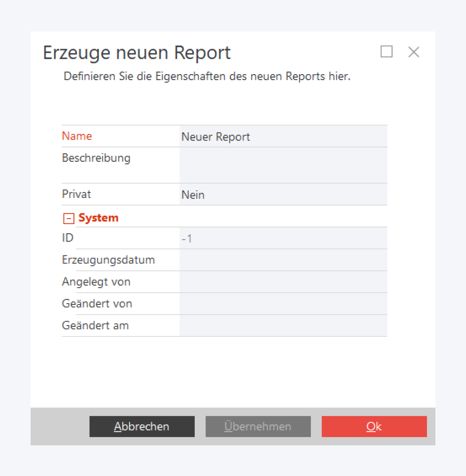
Task: Confirm with the red Ok button
Action: [374, 426]
